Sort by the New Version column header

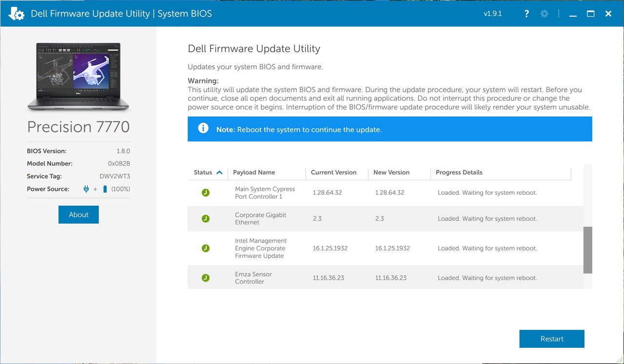[x=391, y=172]
